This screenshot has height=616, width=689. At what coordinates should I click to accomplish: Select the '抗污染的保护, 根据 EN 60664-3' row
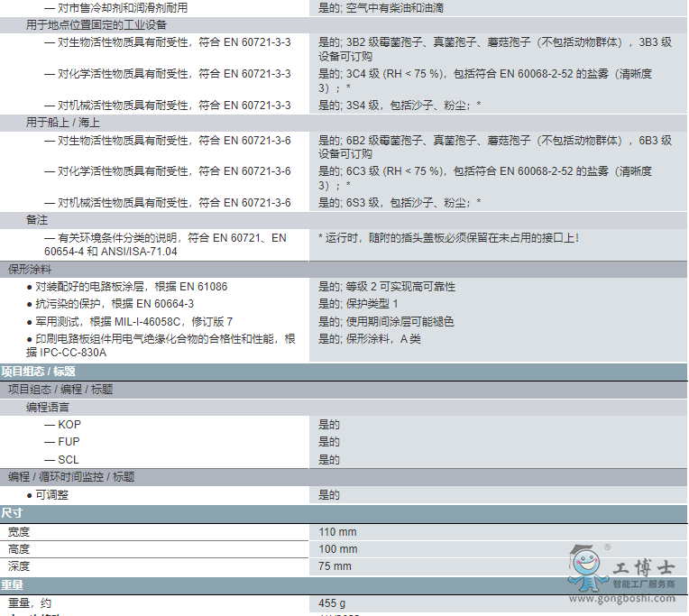(110, 304)
